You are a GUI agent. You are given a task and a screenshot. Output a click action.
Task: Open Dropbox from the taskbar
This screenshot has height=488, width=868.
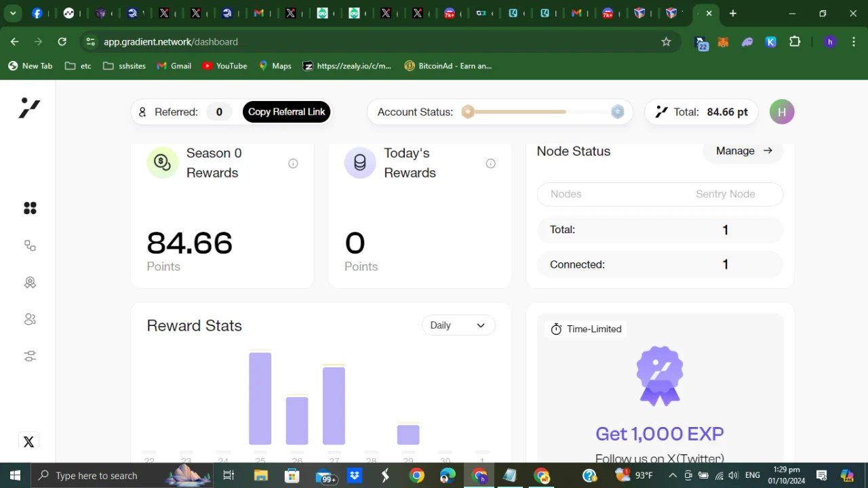pos(354,476)
